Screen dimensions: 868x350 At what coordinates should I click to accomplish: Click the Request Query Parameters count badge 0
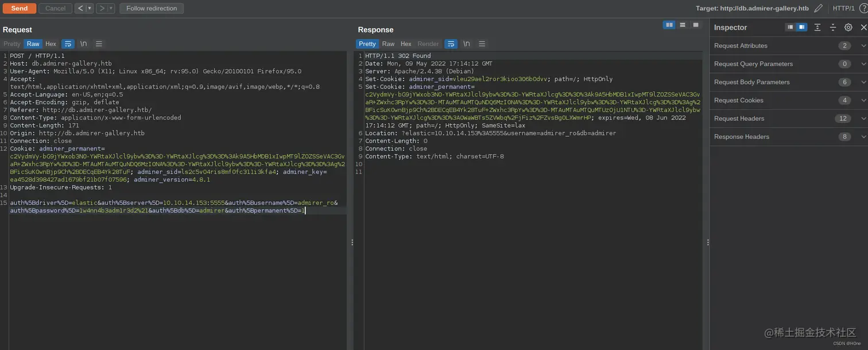(x=844, y=64)
